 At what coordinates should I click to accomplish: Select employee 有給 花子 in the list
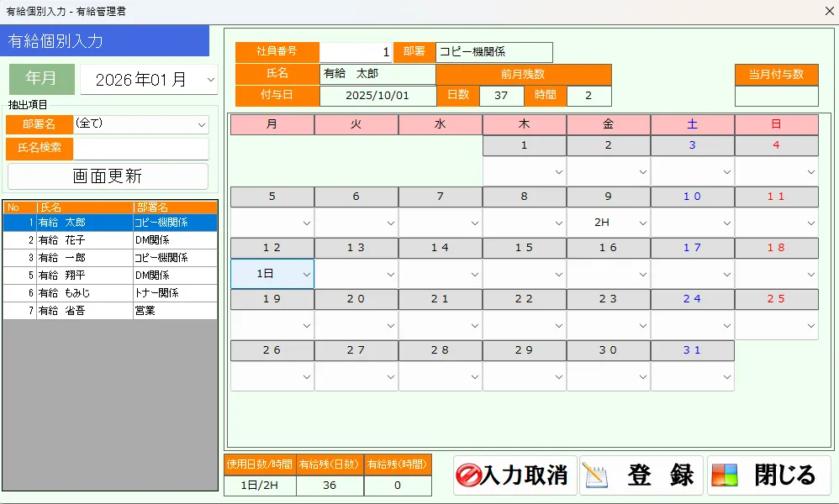tap(84, 241)
